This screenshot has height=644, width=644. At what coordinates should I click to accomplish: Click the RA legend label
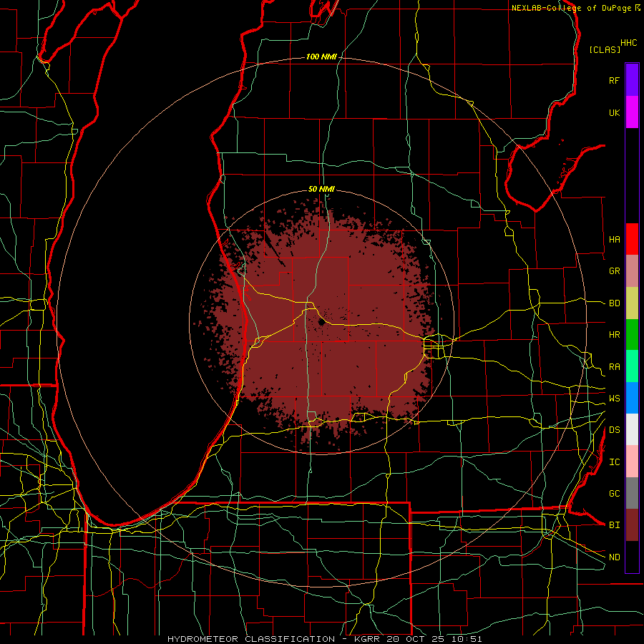[614, 367]
